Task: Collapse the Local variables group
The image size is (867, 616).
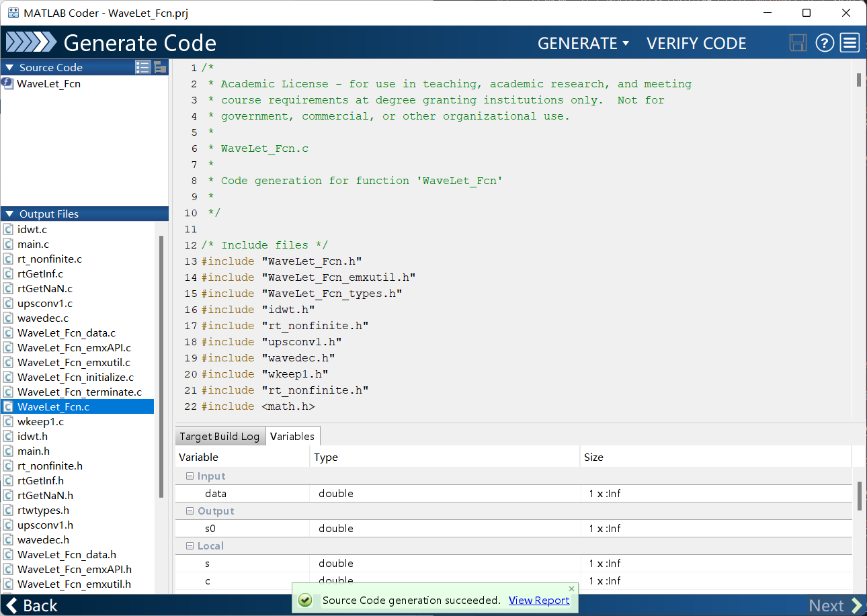Action: tap(190, 546)
